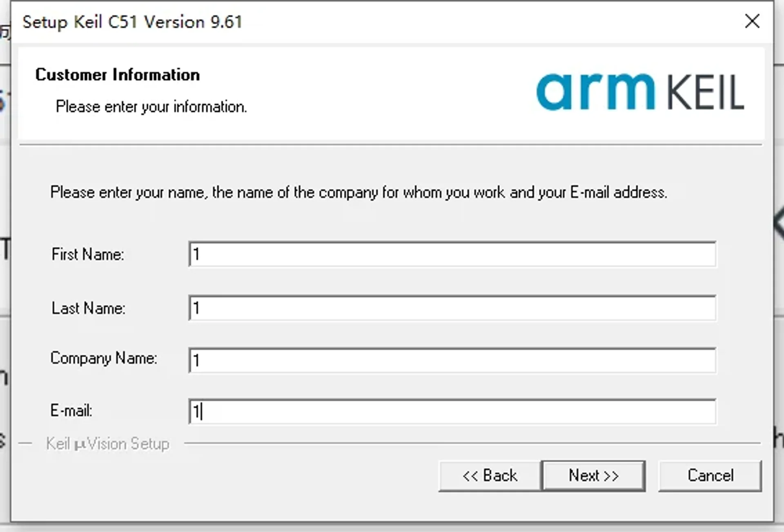Click the Customer Information heading
This screenshot has height=532, width=784.
[x=118, y=75]
